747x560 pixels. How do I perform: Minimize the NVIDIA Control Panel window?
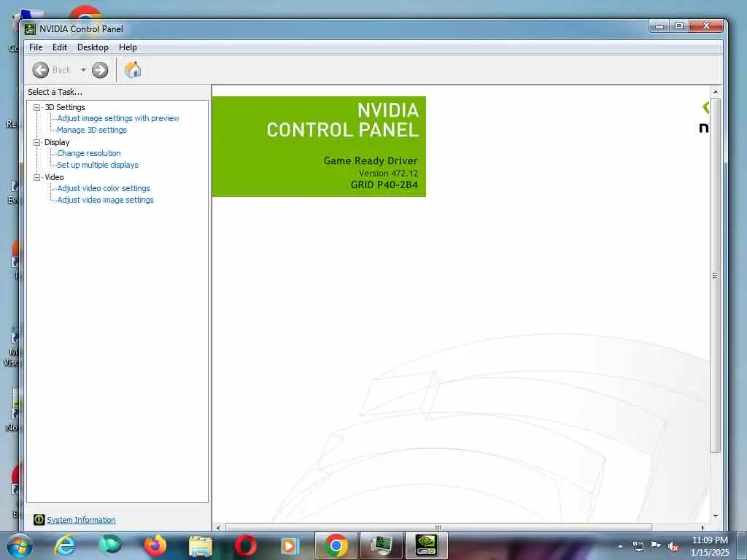click(659, 26)
